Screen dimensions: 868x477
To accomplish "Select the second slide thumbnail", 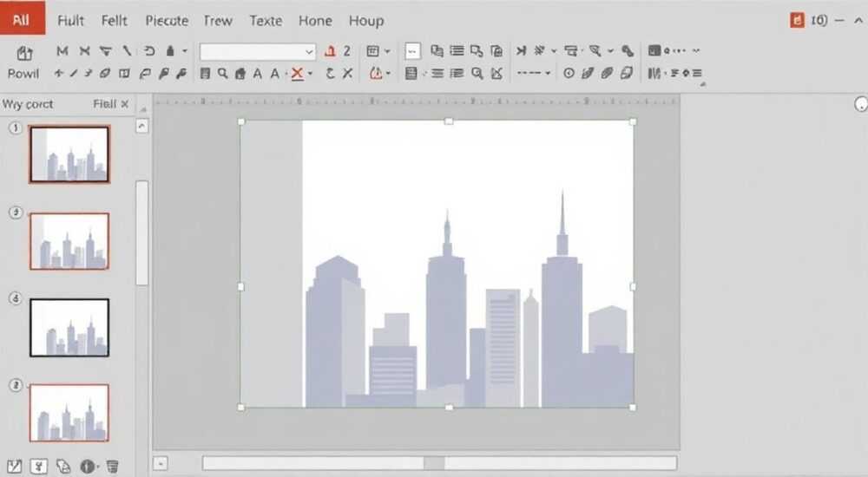I will pos(69,241).
